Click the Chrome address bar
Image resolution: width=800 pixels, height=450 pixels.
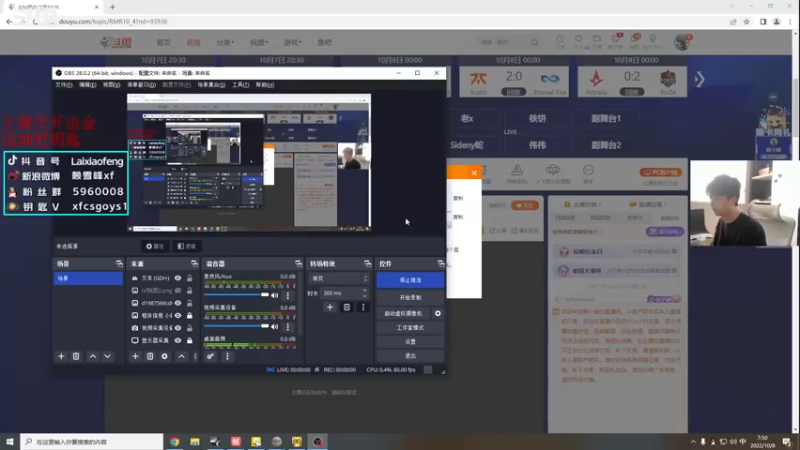click(x=388, y=22)
